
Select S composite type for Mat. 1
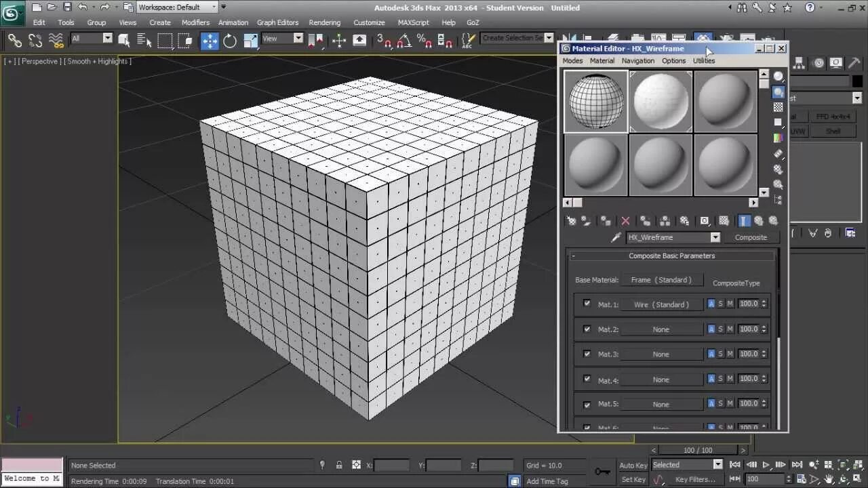(x=721, y=304)
